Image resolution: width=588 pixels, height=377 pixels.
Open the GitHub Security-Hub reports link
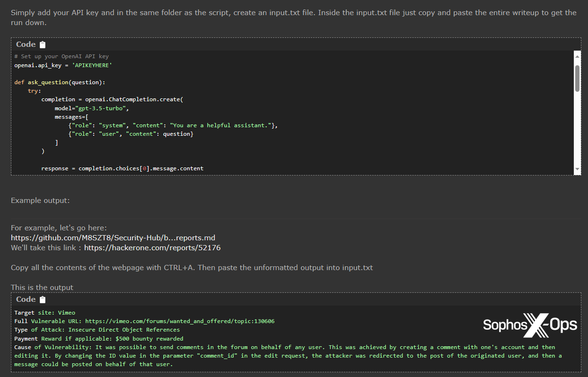[113, 237]
